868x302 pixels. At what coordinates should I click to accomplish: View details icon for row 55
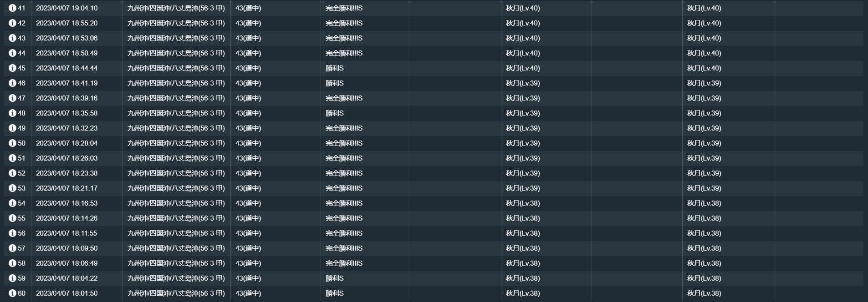pos(12,218)
